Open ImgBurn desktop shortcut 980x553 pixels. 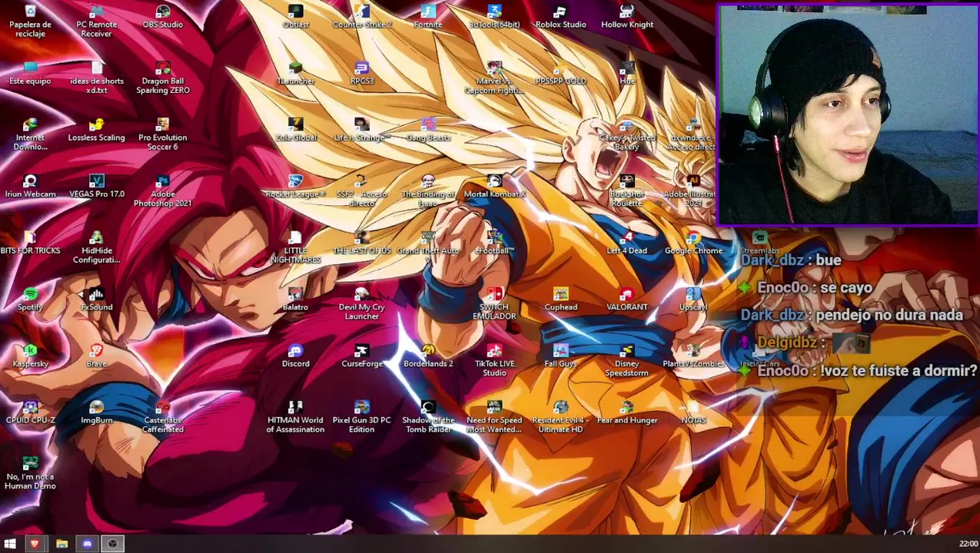96,412
